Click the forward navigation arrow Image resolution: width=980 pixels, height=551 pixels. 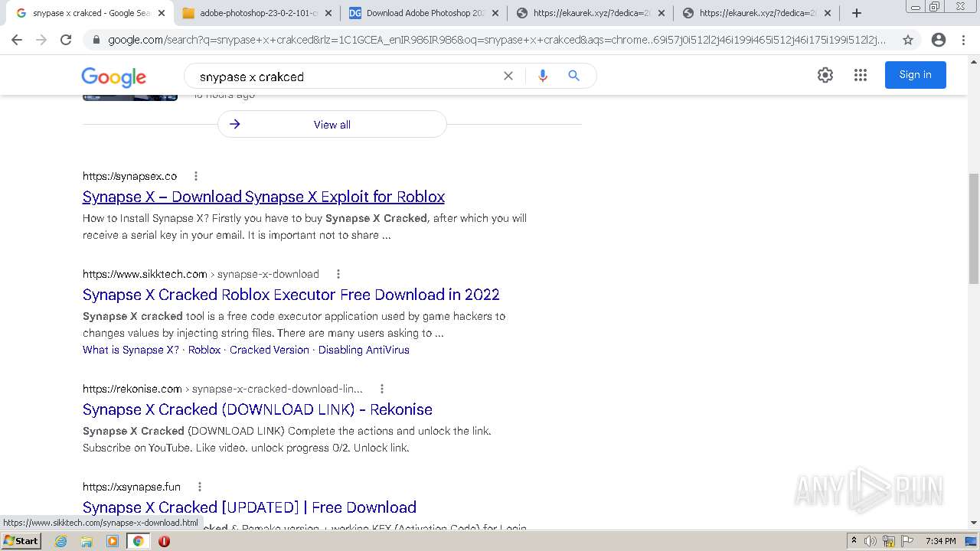pos(41,40)
